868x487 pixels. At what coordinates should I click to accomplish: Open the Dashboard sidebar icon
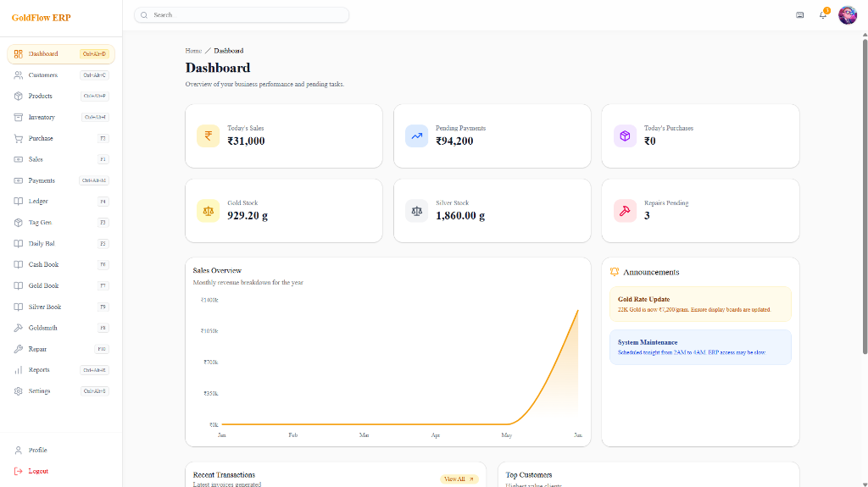tap(19, 53)
